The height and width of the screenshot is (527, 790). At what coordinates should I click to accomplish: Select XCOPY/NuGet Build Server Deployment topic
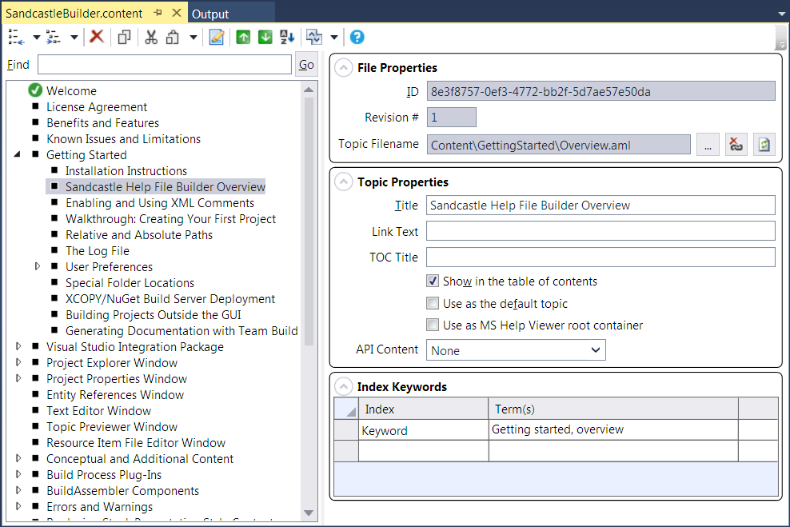click(170, 298)
